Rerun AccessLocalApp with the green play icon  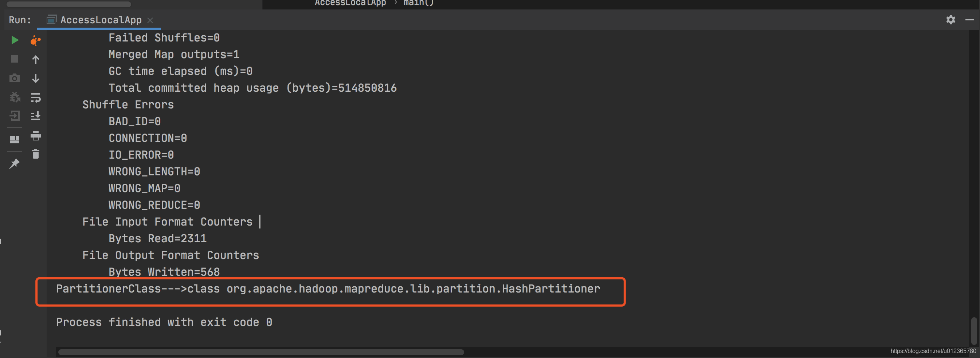(x=15, y=40)
